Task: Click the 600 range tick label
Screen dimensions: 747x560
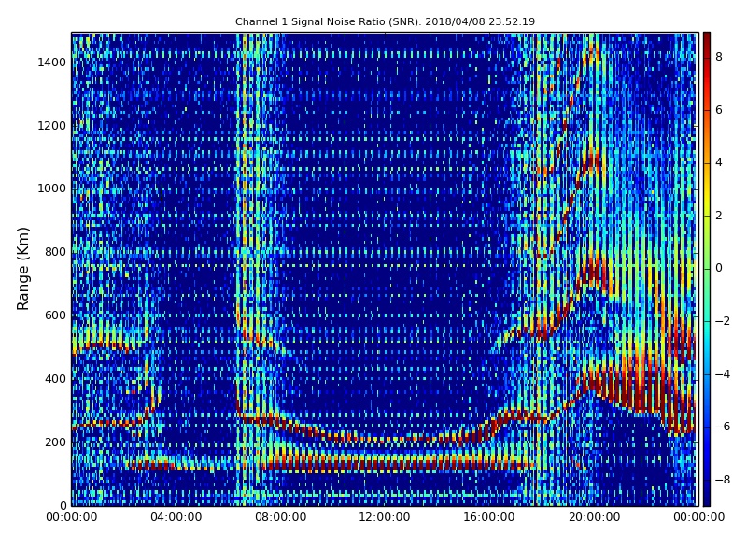Action: 55,315
